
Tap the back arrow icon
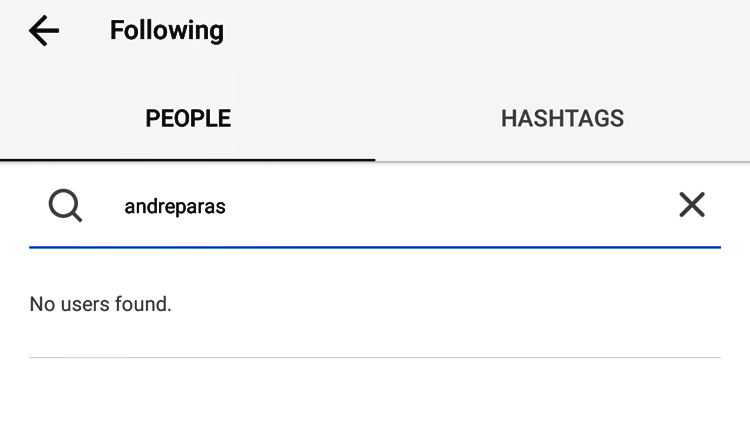coord(44,31)
